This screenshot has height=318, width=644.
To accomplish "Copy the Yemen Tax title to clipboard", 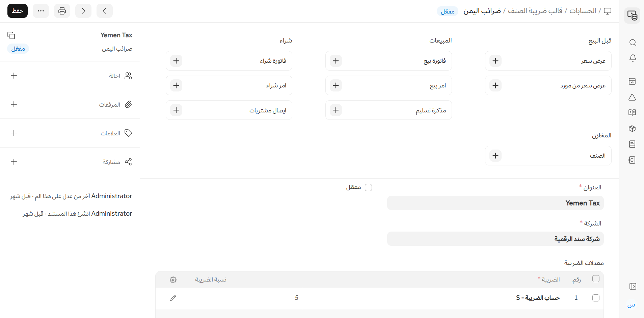I will tap(11, 35).
